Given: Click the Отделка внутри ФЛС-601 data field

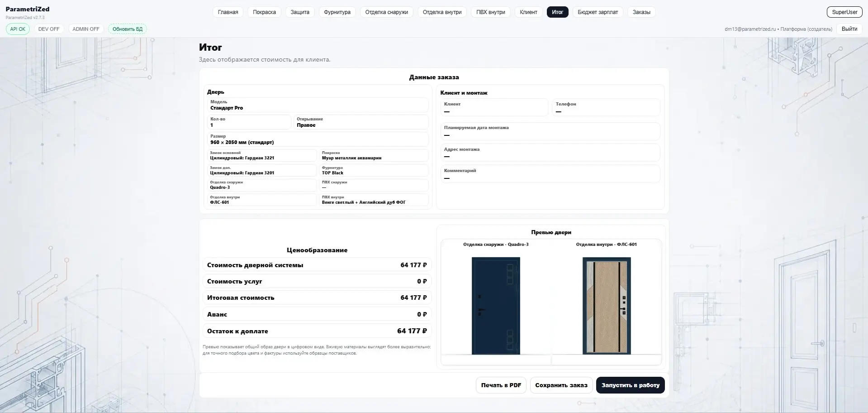Looking at the screenshot, I should point(262,200).
